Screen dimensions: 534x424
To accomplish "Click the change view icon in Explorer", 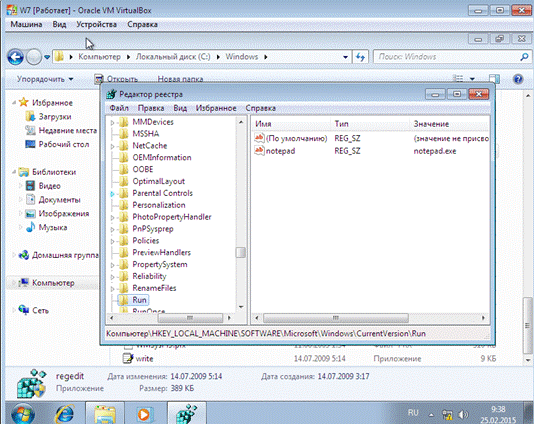I will 459,79.
